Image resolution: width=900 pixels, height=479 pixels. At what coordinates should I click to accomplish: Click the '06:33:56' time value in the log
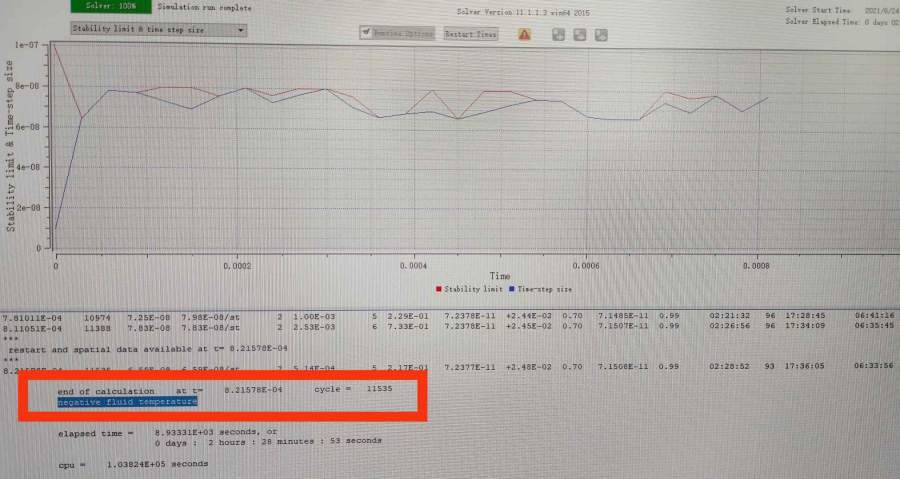(874, 365)
